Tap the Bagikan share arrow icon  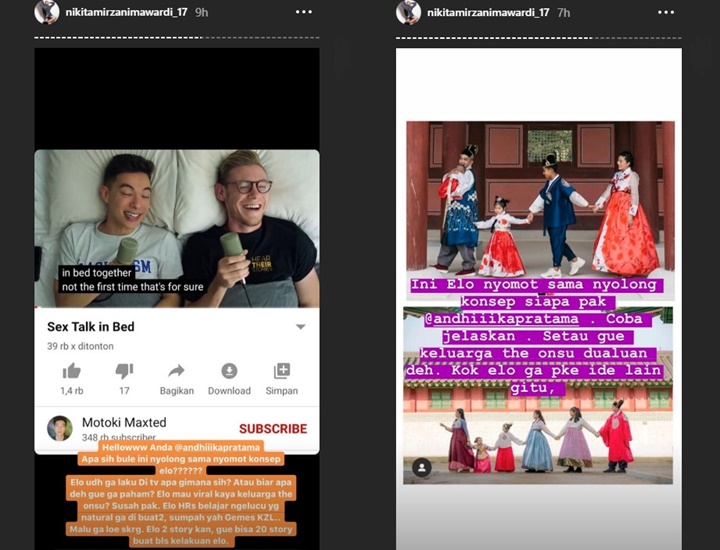click(x=176, y=370)
